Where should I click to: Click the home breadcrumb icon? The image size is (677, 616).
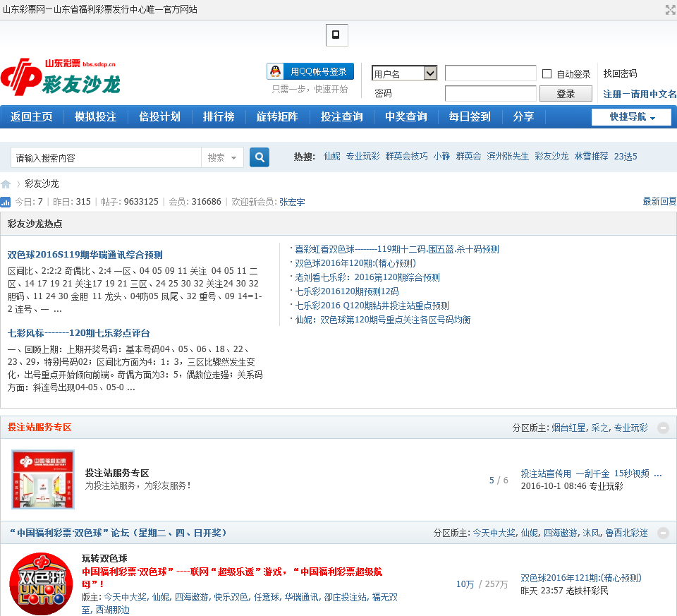coord(6,184)
